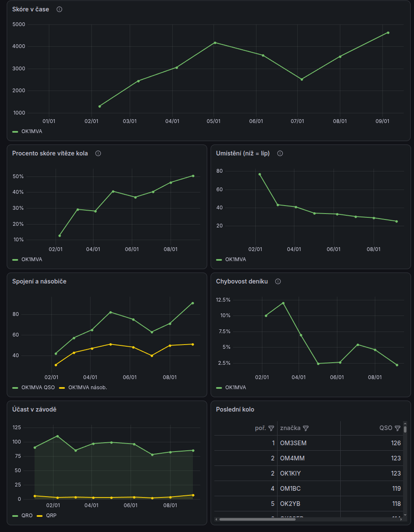The image size is (414, 532).
Task: Click the info icon beside Chybovost deníku
Action: (x=278, y=281)
